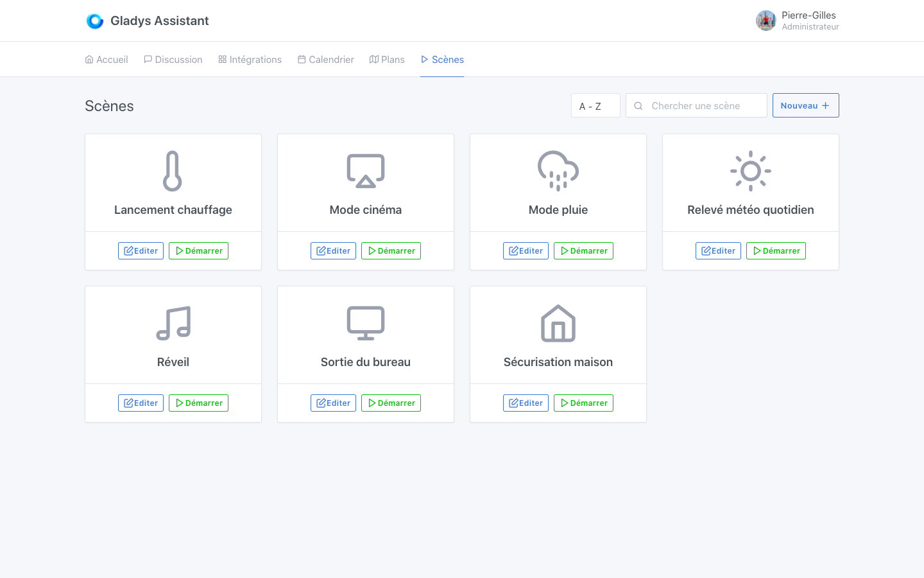Click the cinema screen icon on Mode cinéma
The height and width of the screenshot is (578, 924).
[365, 170]
